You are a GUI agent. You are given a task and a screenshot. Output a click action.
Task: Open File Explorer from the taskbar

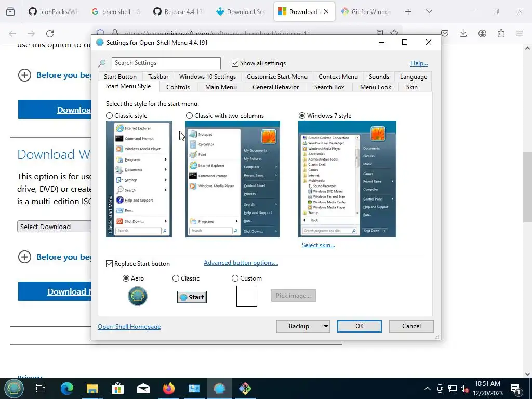(x=92, y=389)
